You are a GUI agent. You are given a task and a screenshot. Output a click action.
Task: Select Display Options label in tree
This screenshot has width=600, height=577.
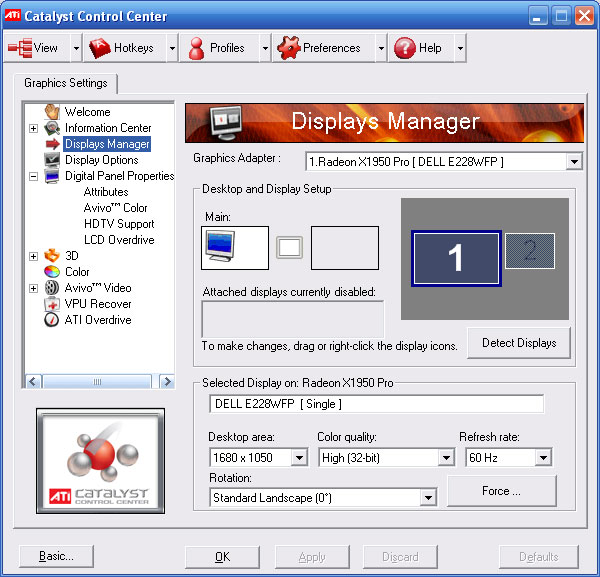(101, 160)
